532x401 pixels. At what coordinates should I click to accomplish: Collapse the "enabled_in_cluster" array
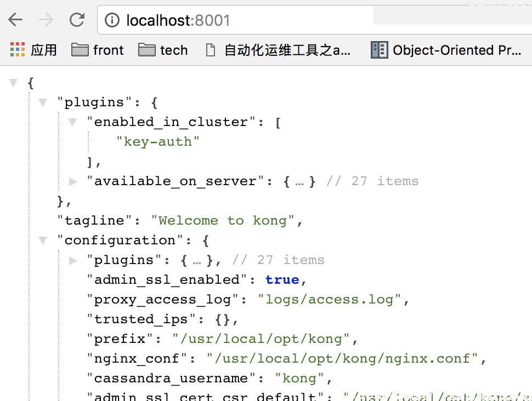click(72, 122)
